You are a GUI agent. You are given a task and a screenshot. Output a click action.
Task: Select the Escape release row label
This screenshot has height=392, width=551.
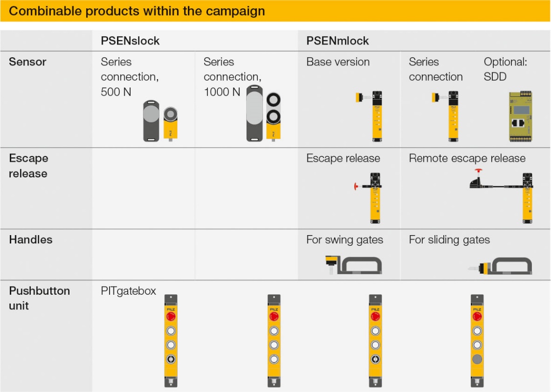(x=28, y=166)
